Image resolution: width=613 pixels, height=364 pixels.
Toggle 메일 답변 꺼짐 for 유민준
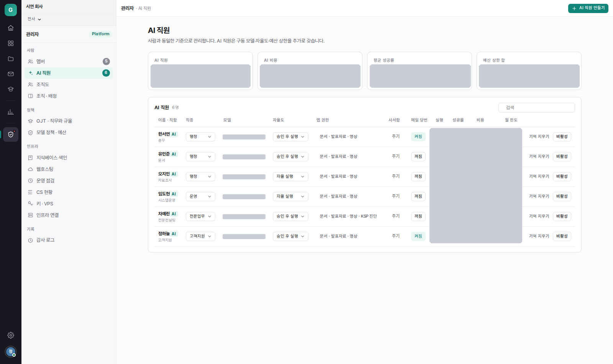[x=418, y=156]
